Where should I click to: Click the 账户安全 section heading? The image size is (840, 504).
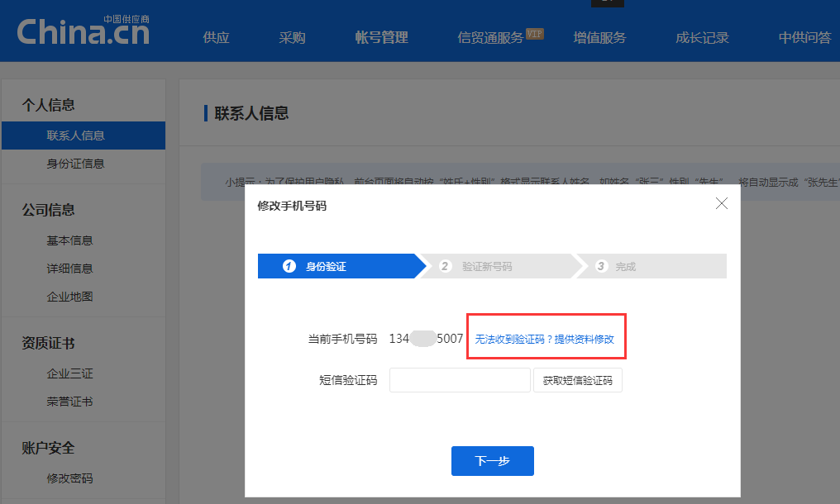pos(48,448)
